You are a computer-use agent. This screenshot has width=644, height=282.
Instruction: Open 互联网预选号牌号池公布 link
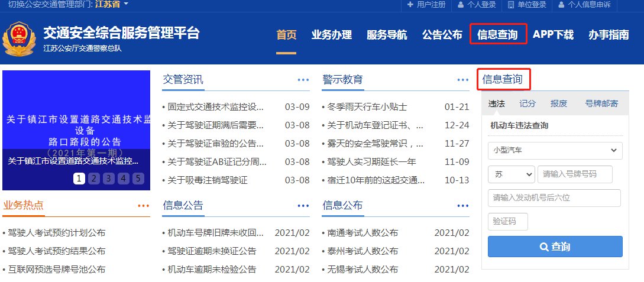56,269
